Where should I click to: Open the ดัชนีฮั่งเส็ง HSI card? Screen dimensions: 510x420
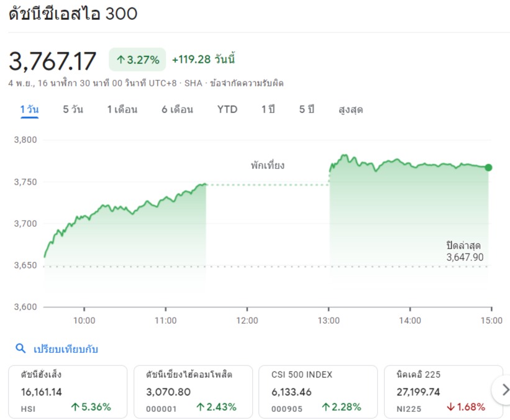click(68, 391)
